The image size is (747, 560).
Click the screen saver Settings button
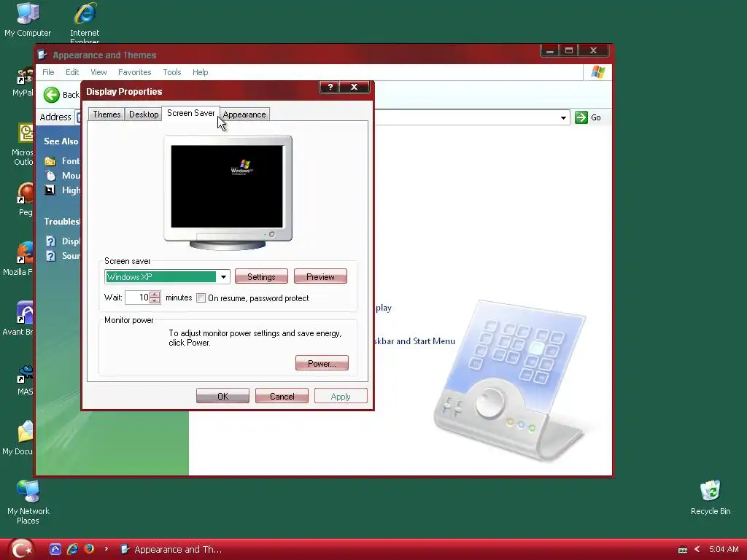(261, 276)
